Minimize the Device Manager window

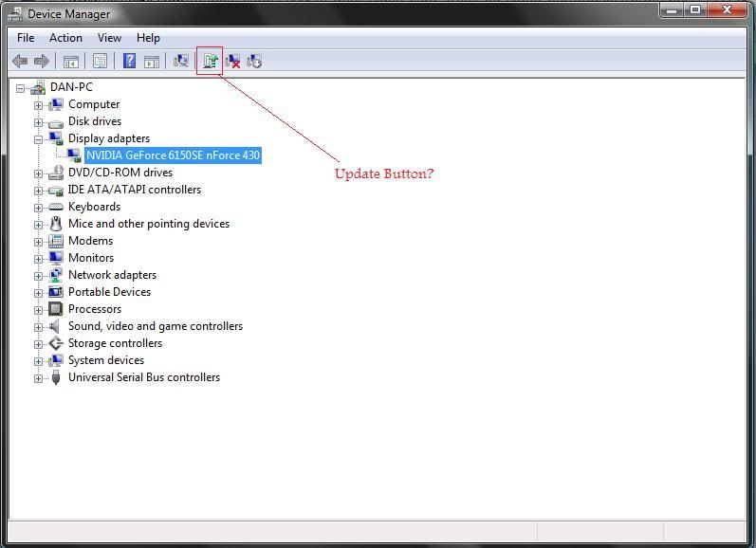tap(672, 9)
